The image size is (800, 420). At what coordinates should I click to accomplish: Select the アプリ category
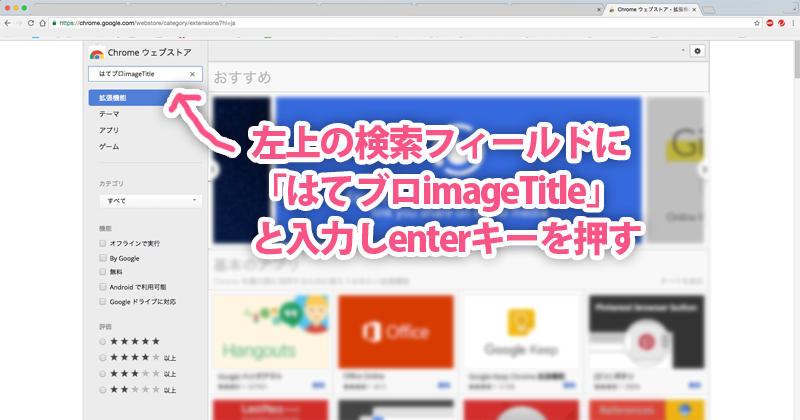[x=109, y=130]
